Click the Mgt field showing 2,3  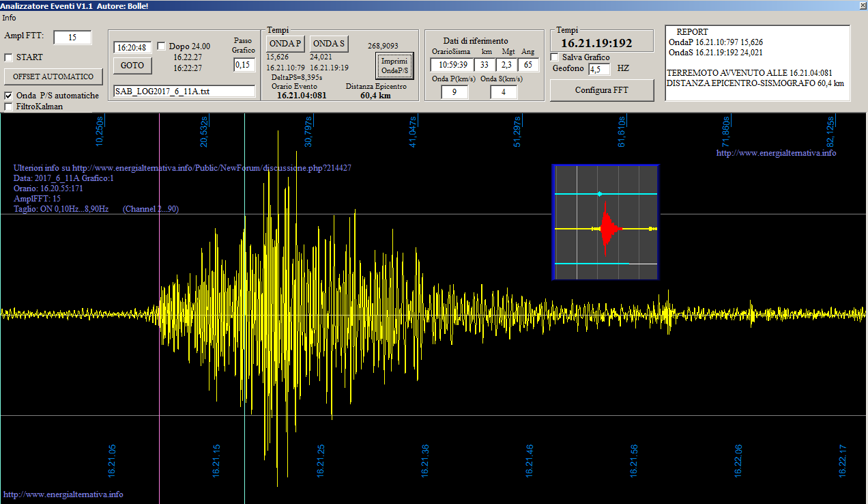pyautogui.click(x=506, y=65)
